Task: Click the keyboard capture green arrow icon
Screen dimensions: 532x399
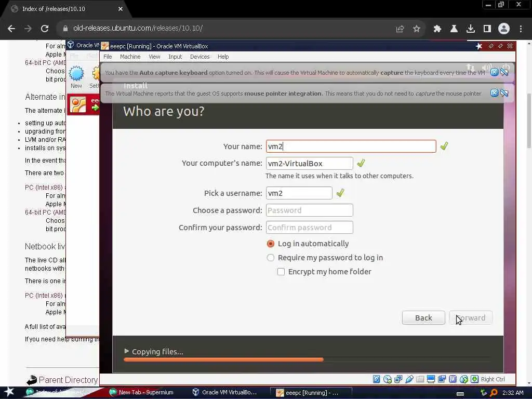Action: tap(474, 379)
